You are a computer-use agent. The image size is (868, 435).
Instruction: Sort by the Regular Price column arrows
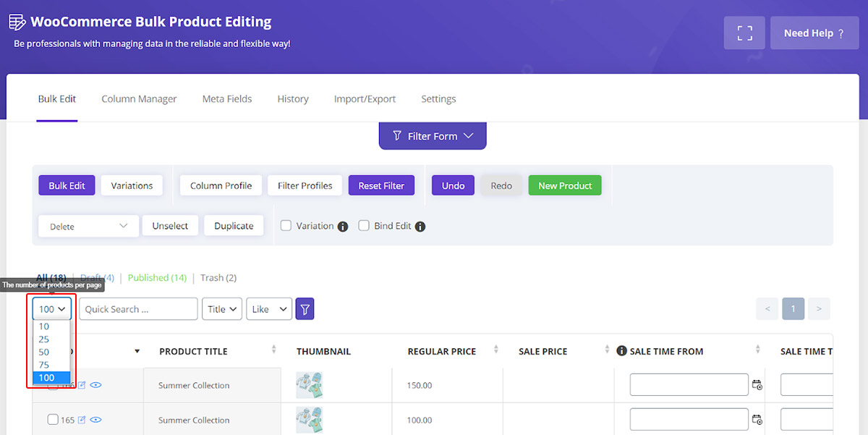[496, 350]
